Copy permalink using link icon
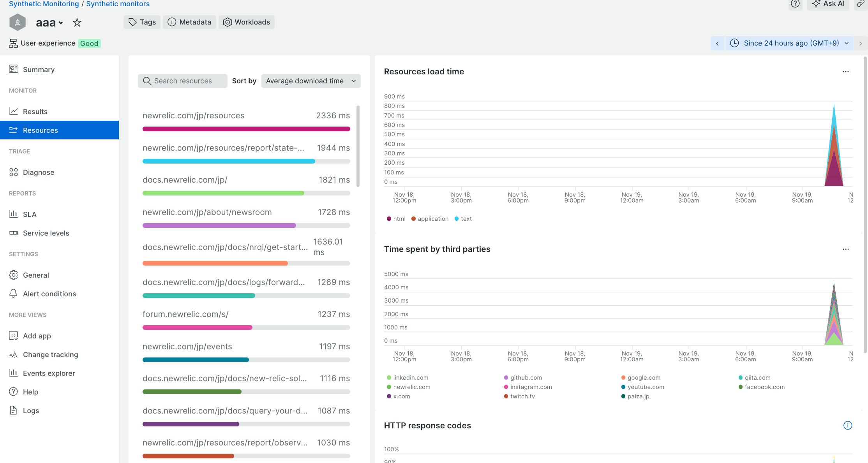This screenshot has width=868, height=463. [861, 4]
